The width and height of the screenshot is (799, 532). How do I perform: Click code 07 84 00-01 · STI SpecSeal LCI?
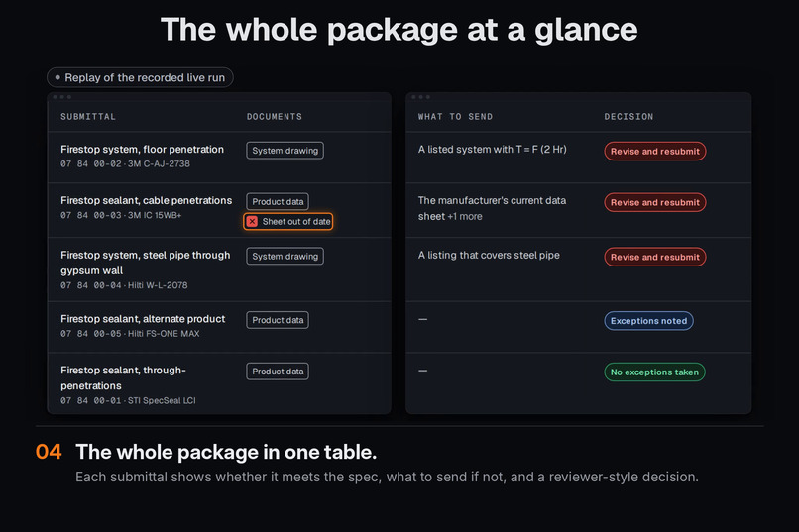pos(128,400)
